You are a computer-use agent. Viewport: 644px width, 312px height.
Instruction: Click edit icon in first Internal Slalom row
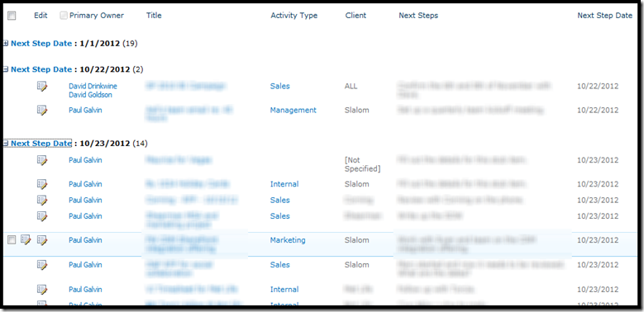(42, 185)
